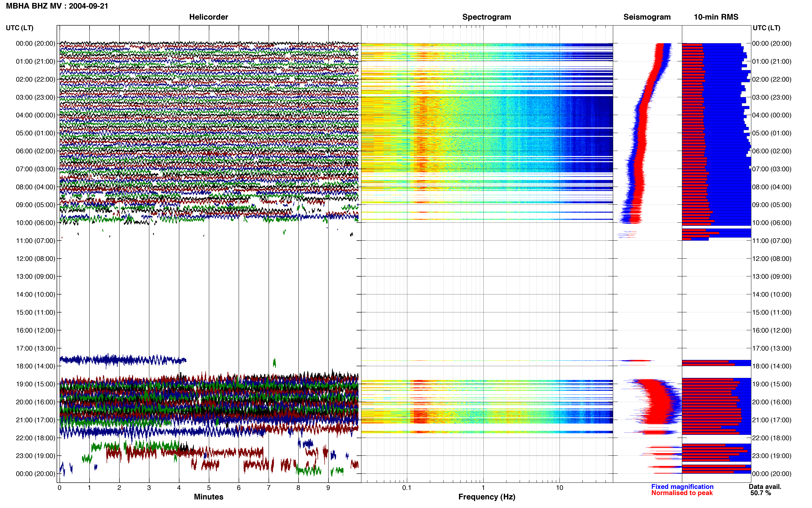Click the 'Frequency (Hz)' axis label
Image resolution: width=812 pixels, height=508 pixels.
(x=487, y=497)
